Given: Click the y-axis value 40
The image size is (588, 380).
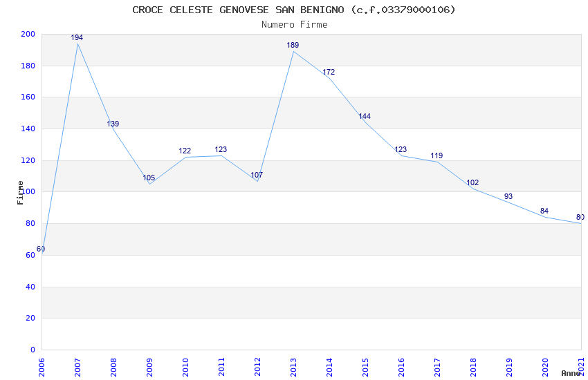Looking at the screenshot, I should (30, 287).
